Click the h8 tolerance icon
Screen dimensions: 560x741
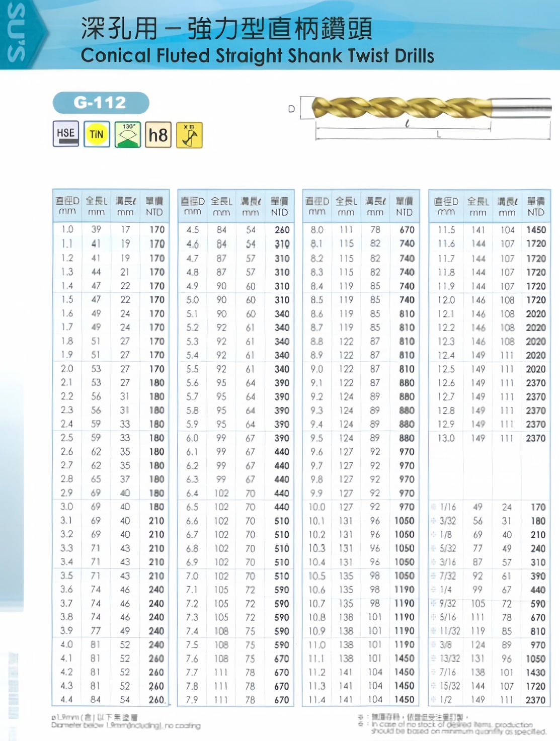[x=158, y=135]
